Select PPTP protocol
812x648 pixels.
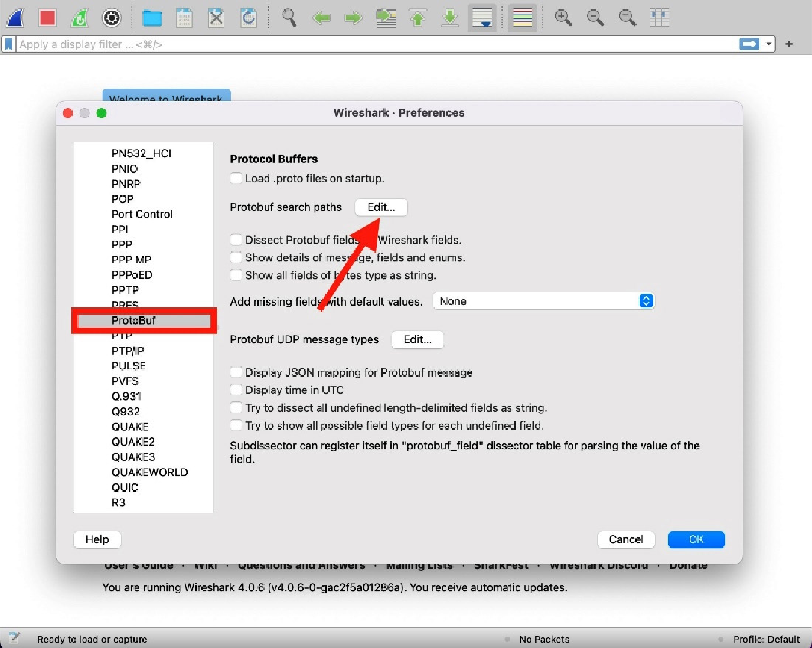125,290
